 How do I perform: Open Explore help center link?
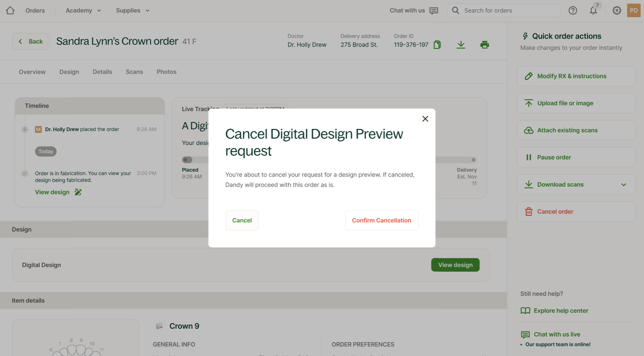point(560,311)
